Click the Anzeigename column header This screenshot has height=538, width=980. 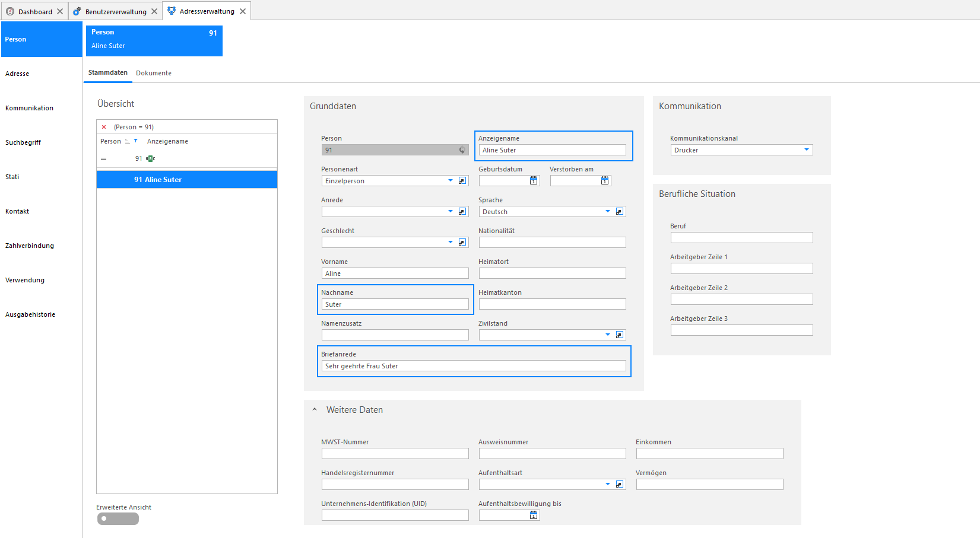click(167, 141)
